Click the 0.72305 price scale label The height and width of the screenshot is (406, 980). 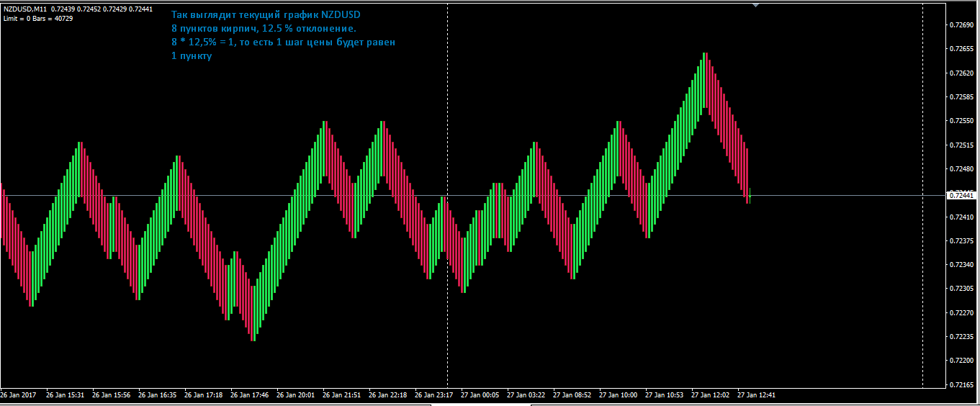962,289
